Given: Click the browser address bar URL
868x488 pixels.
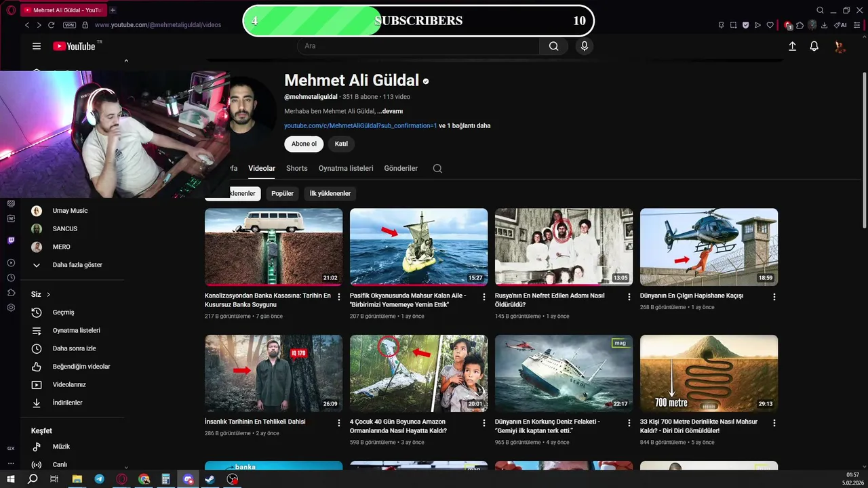Looking at the screenshot, I should click(158, 25).
